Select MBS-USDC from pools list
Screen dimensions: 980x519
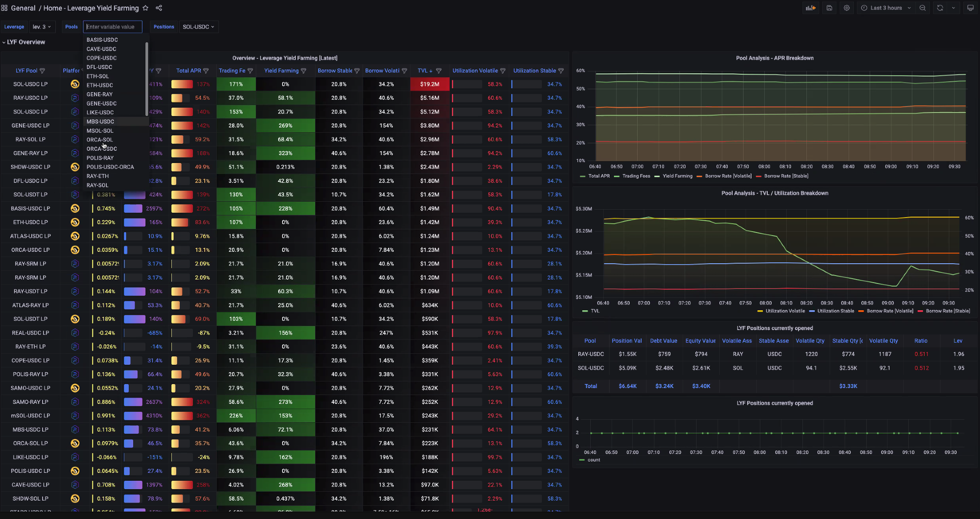click(x=100, y=121)
